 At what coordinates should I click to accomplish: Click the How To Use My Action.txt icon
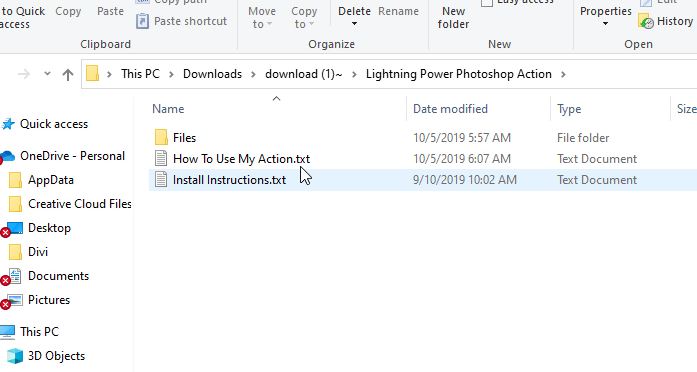[x=161, y=159]
